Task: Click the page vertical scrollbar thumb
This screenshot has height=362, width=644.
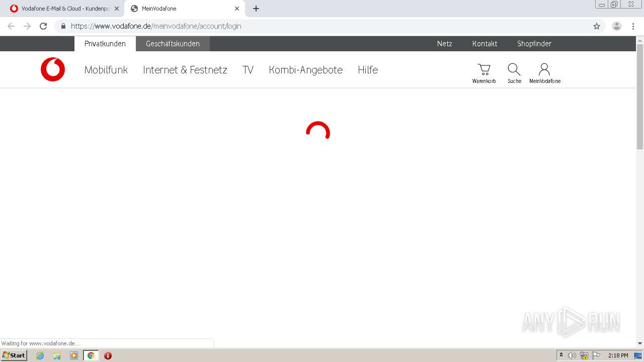Action: pyautogui.click(x=640, y=97)
